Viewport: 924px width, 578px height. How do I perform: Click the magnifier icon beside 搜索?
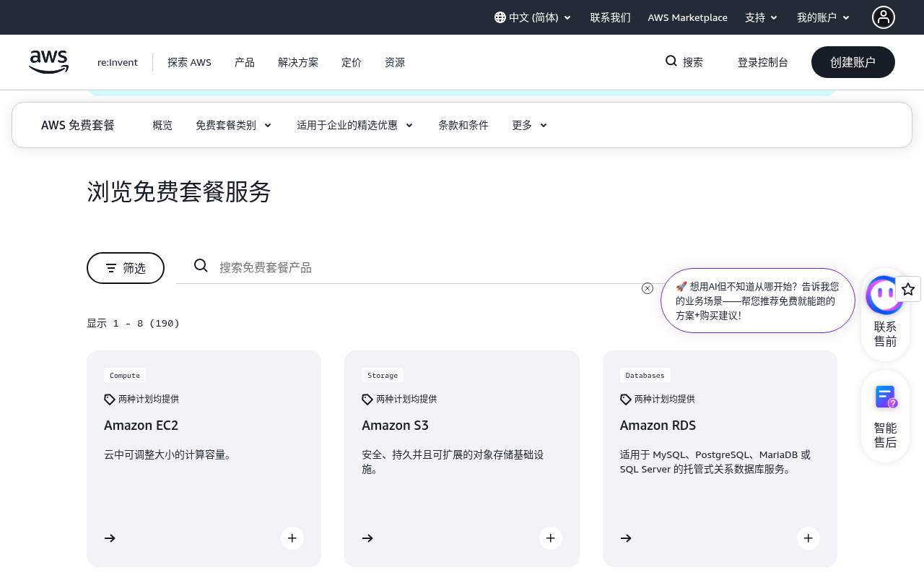(x=671, y=61)
